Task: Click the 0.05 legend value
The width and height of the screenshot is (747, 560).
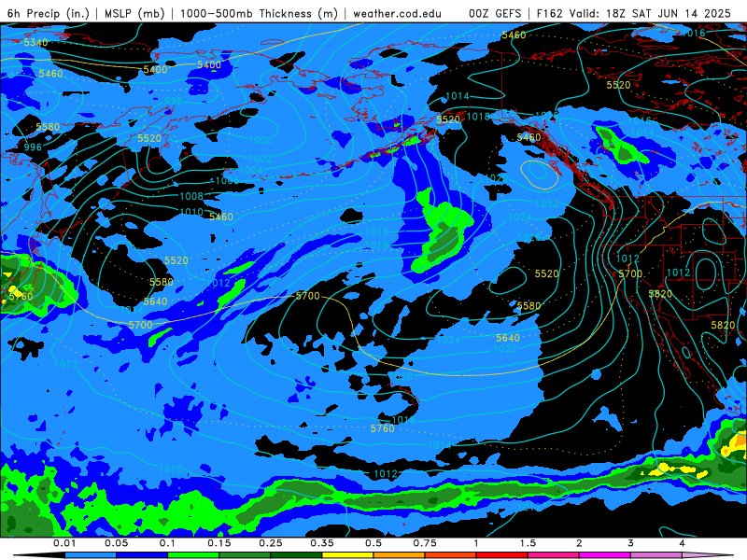Action: pyautogui.click(x=116, y=543)
